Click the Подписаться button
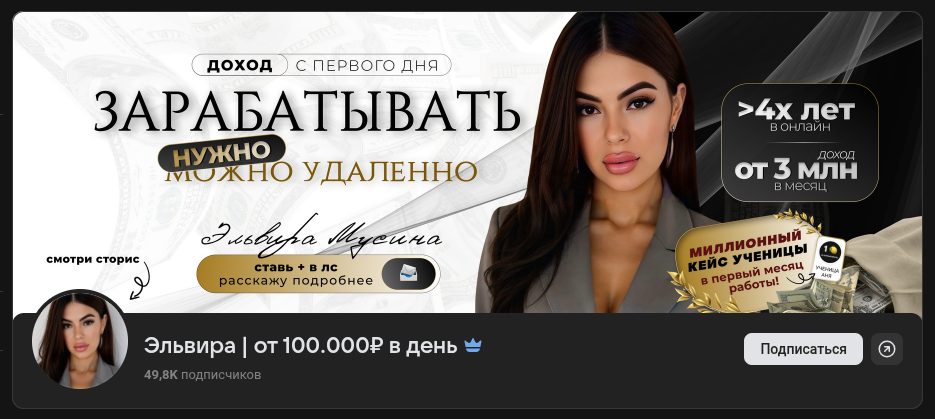 [803, 349]
